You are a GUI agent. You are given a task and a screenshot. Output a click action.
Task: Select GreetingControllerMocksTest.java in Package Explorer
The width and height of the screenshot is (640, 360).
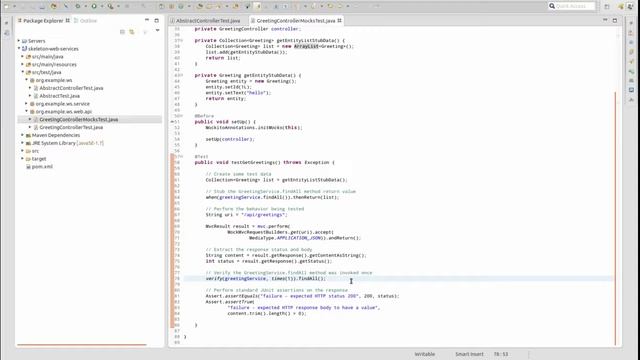(x=79, y=120)
